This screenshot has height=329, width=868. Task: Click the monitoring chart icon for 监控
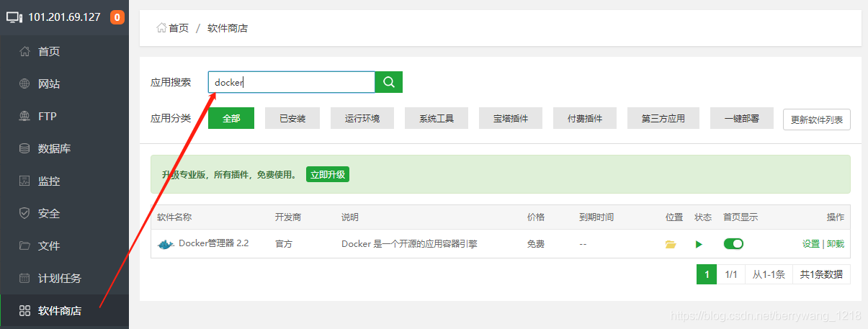(x=24, y=181)
